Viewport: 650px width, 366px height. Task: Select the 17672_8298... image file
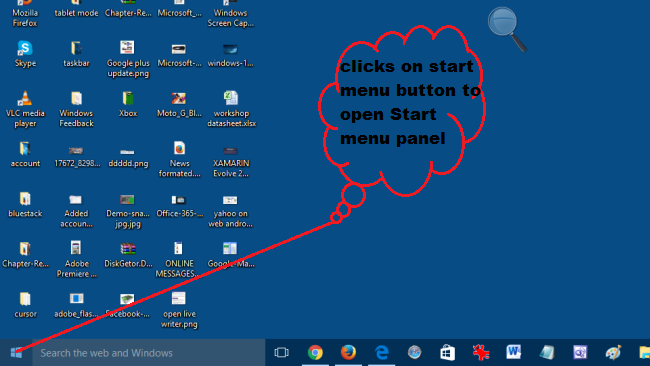(77, 157)
